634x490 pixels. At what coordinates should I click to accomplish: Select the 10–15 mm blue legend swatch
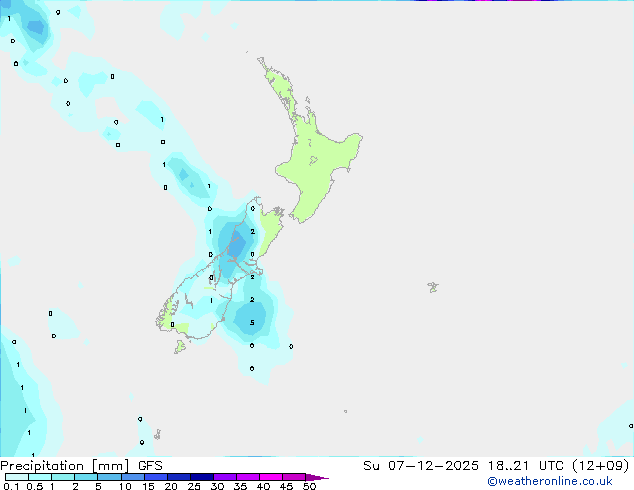click(133, 477)
